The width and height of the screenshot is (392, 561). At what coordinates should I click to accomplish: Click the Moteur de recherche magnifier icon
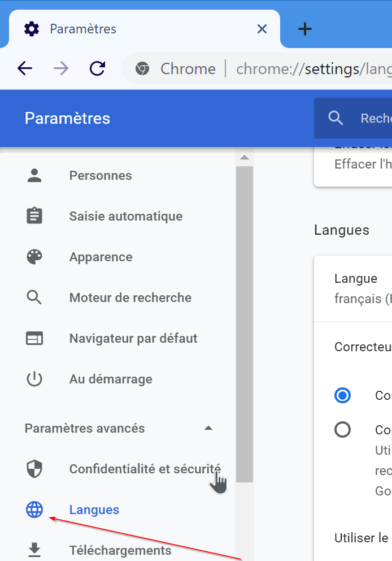[x=34, y=297]
